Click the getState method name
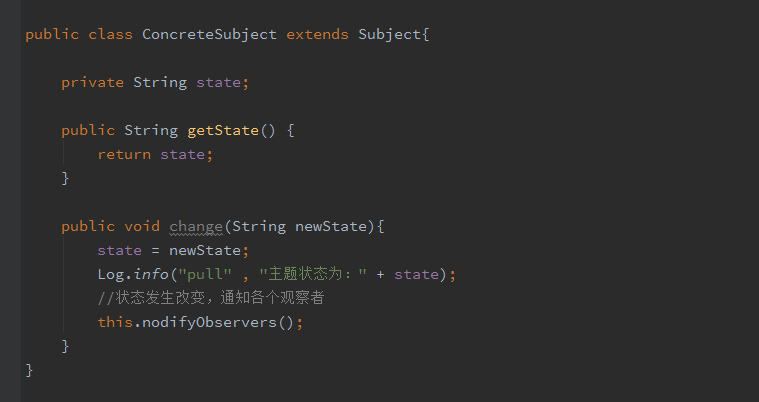Screen dimensions: 759x402 [x=223, y=130]
